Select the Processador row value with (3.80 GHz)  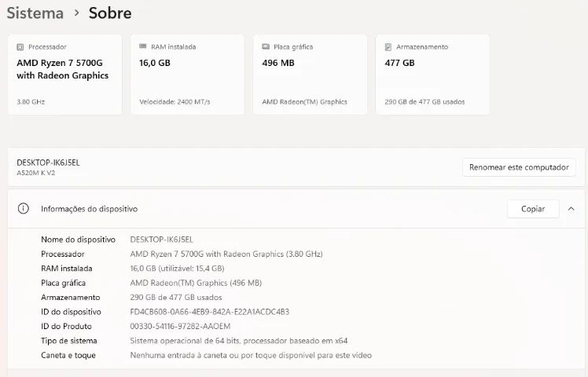coord(226,254)
